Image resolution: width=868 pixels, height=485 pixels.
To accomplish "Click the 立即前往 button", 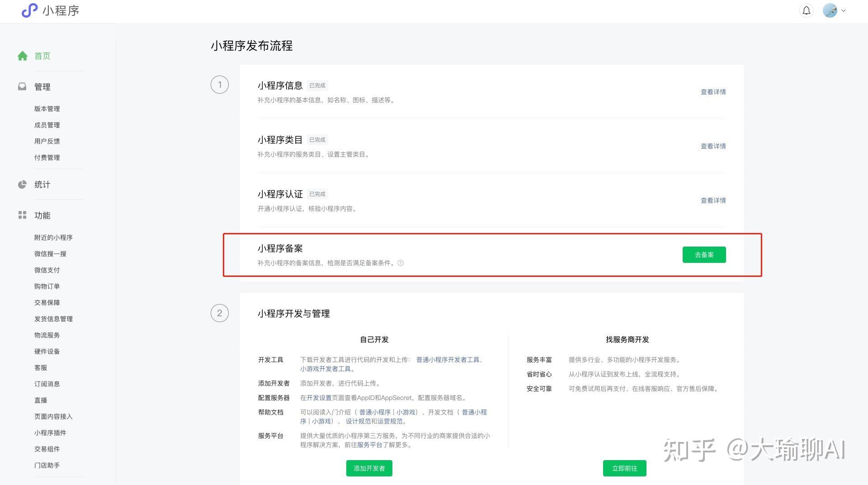I will click(625, 468).
